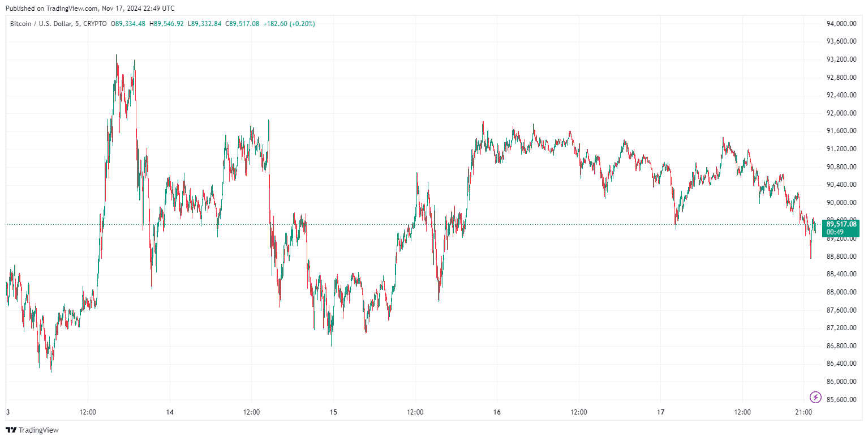This screenshot has width=868, height=440.
Task: Click the date label 14 on time axis
Action: pos(170,412)
